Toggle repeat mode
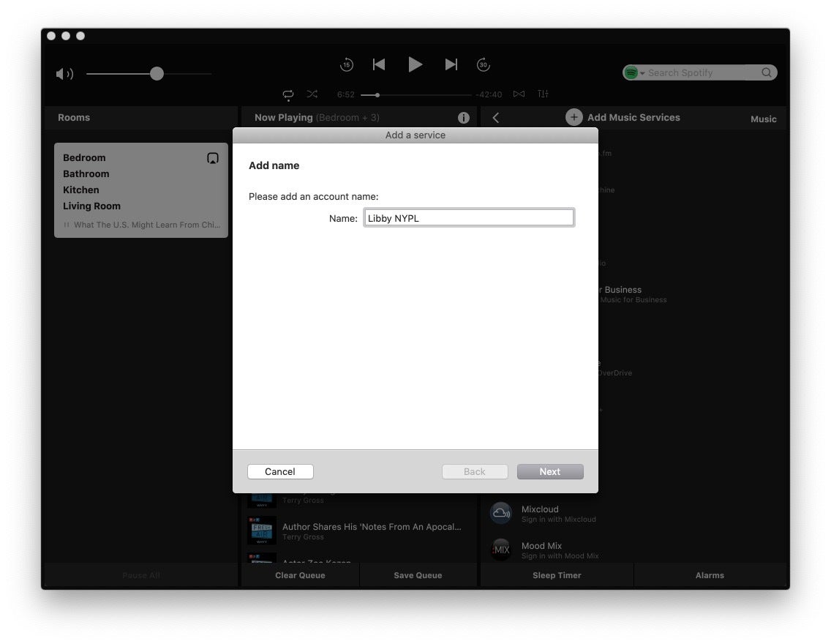The height and width of the screenshot is (644, 831). pos(287,94)
